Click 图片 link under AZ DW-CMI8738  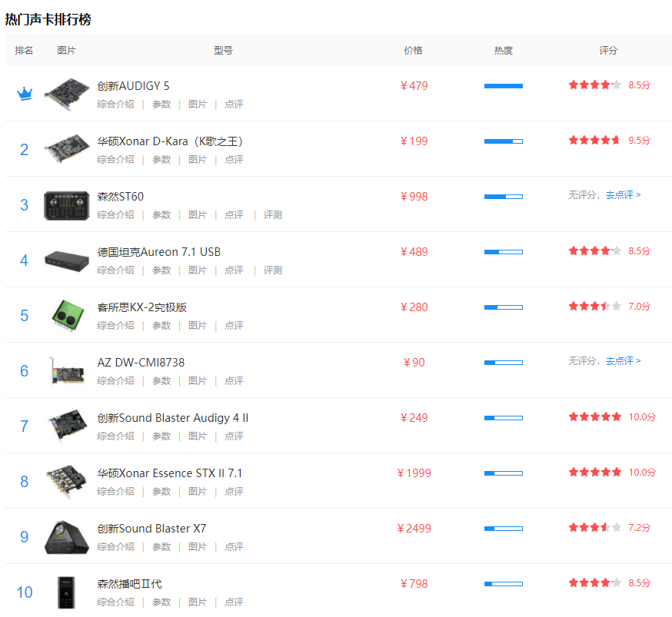pyautogui.click(x=198, y=381)
